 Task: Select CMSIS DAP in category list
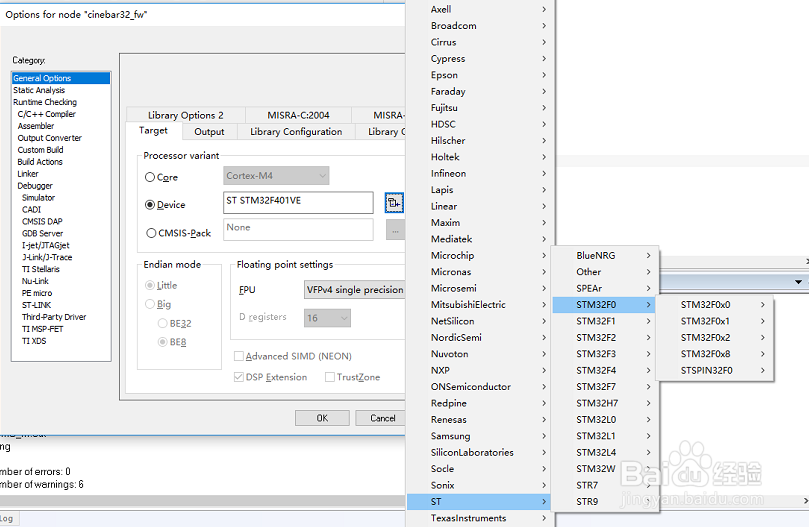click(x=61, y=221)
